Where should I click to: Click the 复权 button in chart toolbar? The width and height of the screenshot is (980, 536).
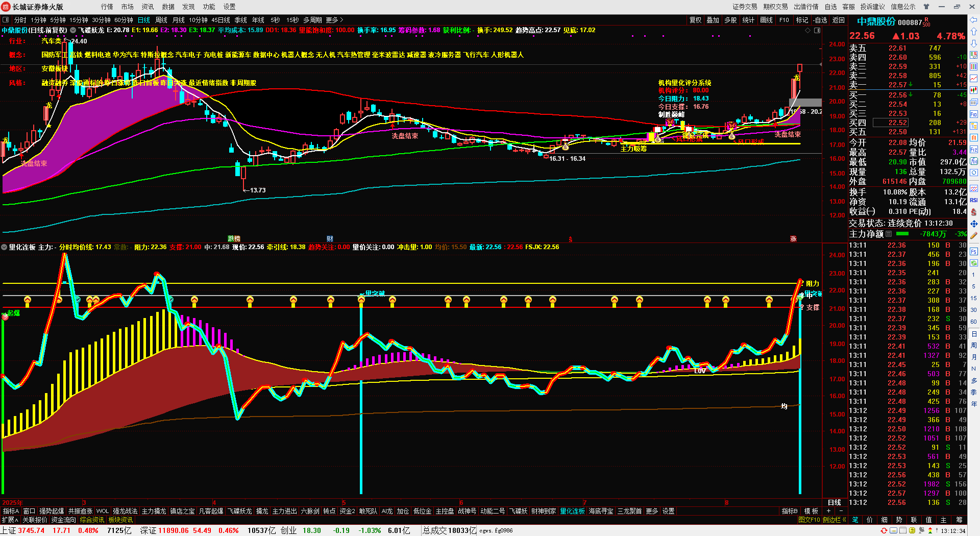[x=696, y=20]
